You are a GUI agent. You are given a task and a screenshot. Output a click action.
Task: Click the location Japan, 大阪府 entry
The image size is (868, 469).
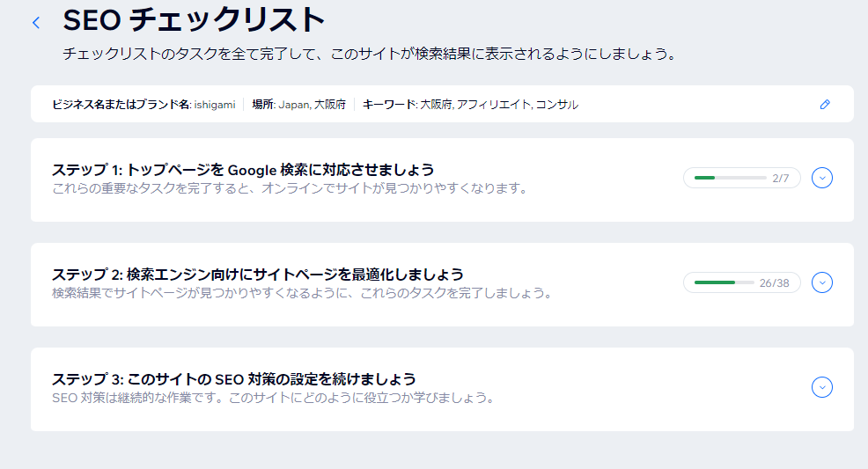pyautogui.click(x=299, y=105)
